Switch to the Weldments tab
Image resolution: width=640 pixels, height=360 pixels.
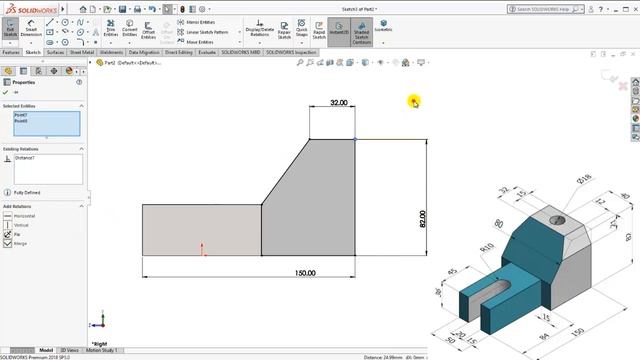coord(111,53)
